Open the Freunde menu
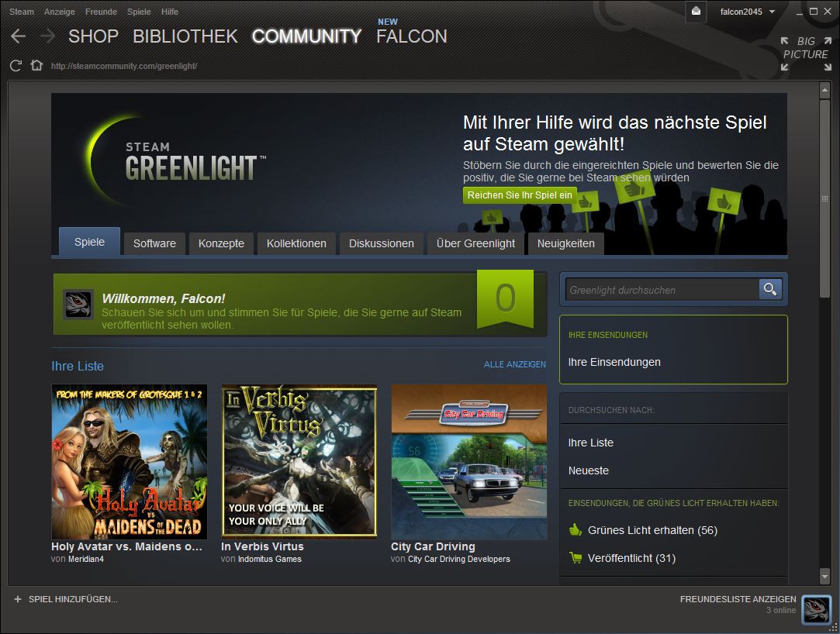Image resolution: width=840 pixels, height=634 pixels. (101, 12)
